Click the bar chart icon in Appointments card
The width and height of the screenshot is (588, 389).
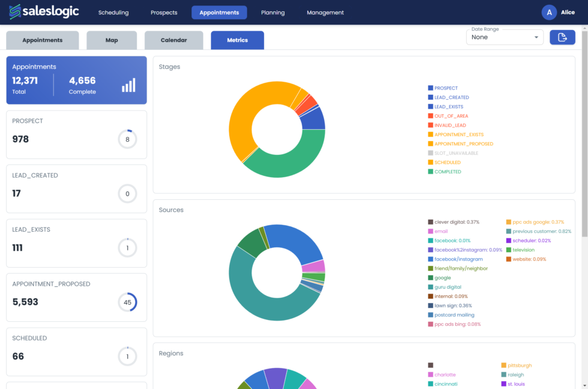[x=128, y=85]
